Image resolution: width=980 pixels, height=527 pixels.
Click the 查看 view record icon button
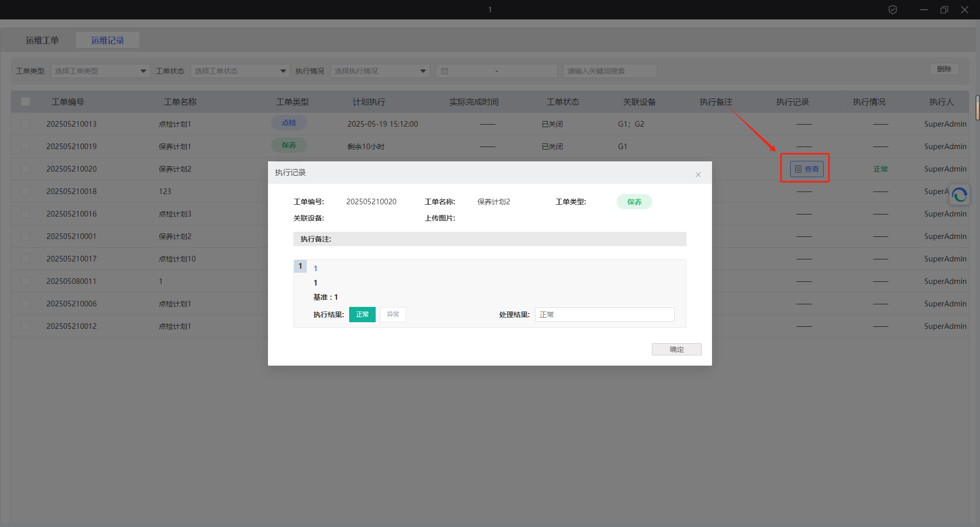806,169
